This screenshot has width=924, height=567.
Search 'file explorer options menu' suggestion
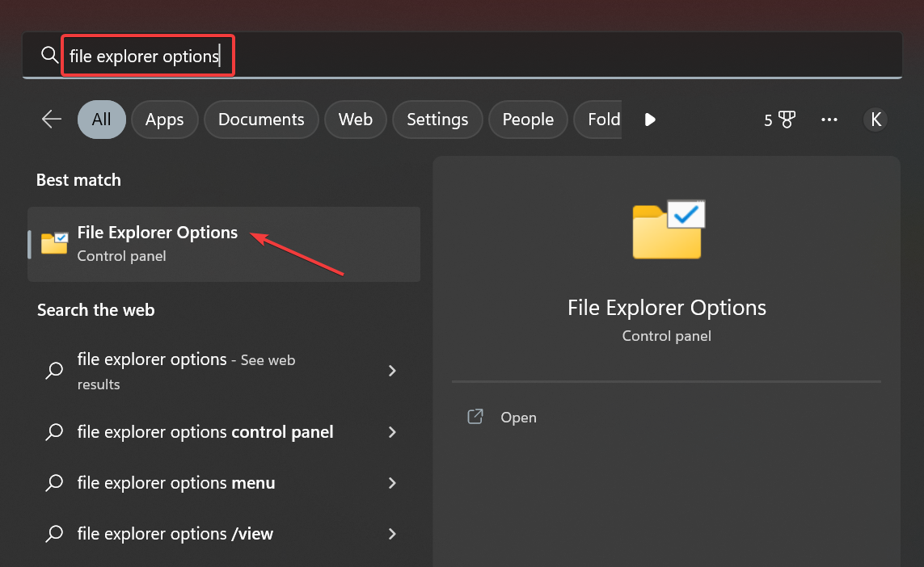pyautogui.click(x=224, y=483)
